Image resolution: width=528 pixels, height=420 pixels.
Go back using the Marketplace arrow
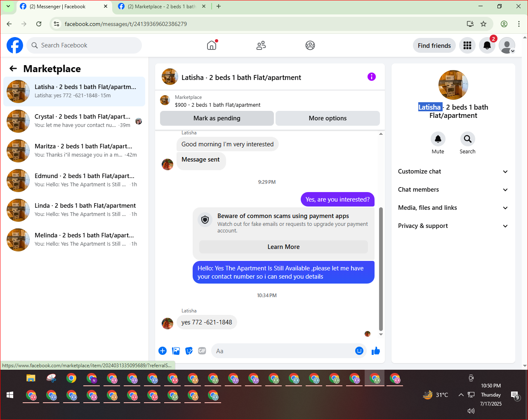click(x=13, y=68)
